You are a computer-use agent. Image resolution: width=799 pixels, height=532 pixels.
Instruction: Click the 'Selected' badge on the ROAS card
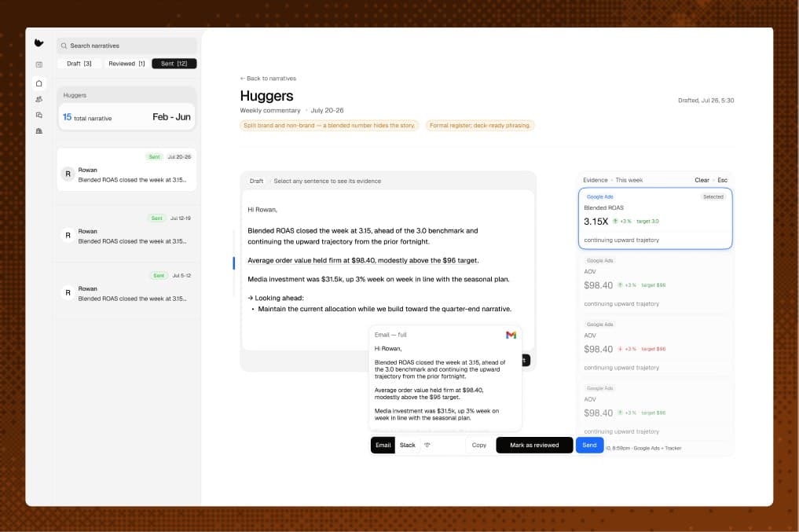(713, 196)
